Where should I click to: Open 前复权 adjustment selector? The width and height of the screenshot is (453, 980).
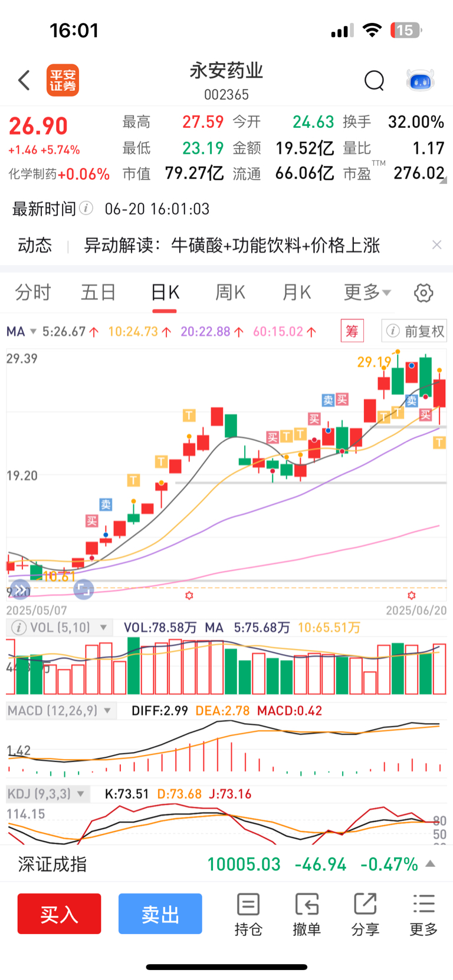tap(414, 331)
